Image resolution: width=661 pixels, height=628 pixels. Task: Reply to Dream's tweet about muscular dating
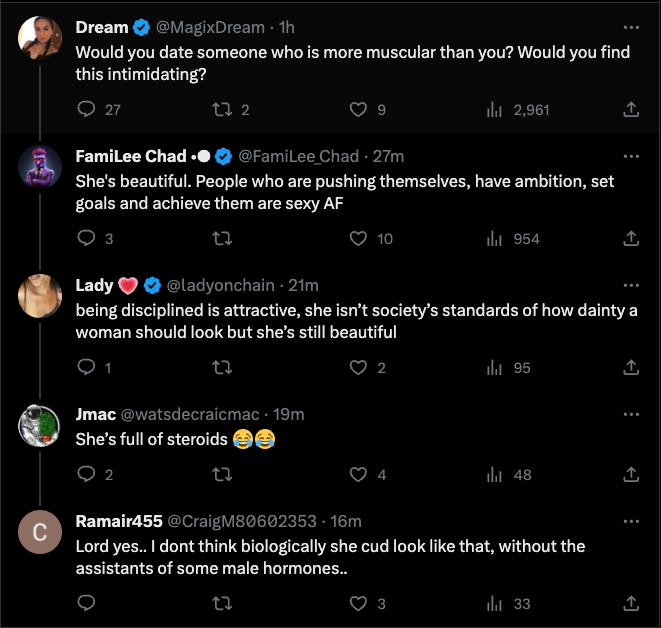point(86,110)
